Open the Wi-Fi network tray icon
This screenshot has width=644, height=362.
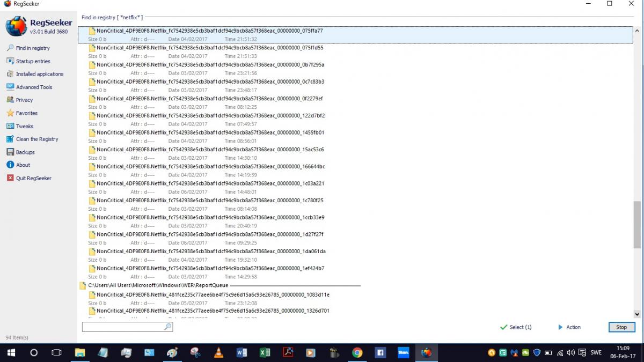(x=560, y=353)
